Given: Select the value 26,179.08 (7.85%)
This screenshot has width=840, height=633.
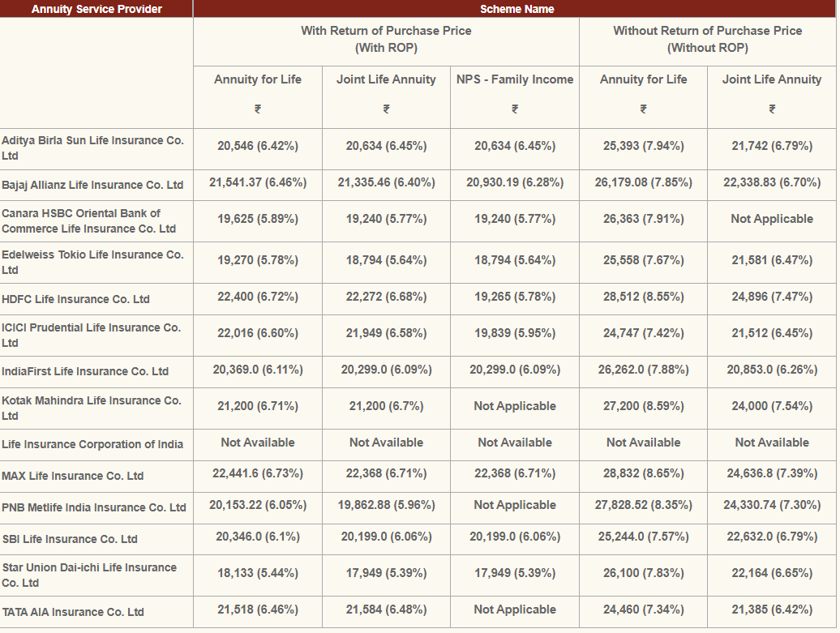Looking at the screenshot, I should (644, 182).
